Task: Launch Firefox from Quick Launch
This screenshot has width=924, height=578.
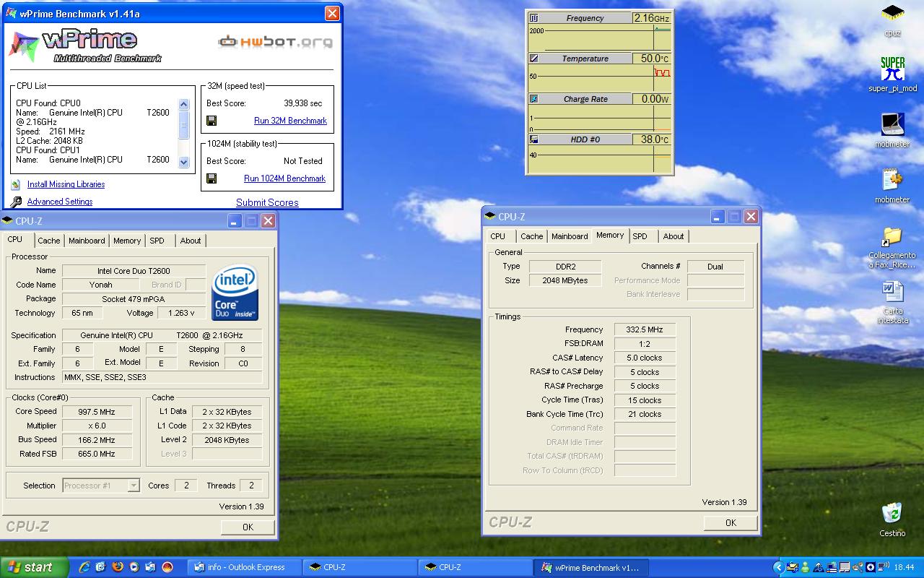Action: point(118,567)
